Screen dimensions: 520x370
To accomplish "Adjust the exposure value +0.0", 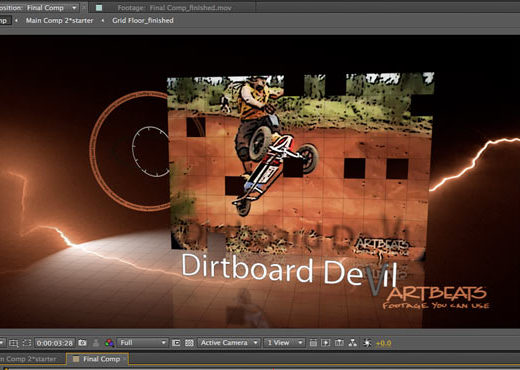I will pos(383,343).
